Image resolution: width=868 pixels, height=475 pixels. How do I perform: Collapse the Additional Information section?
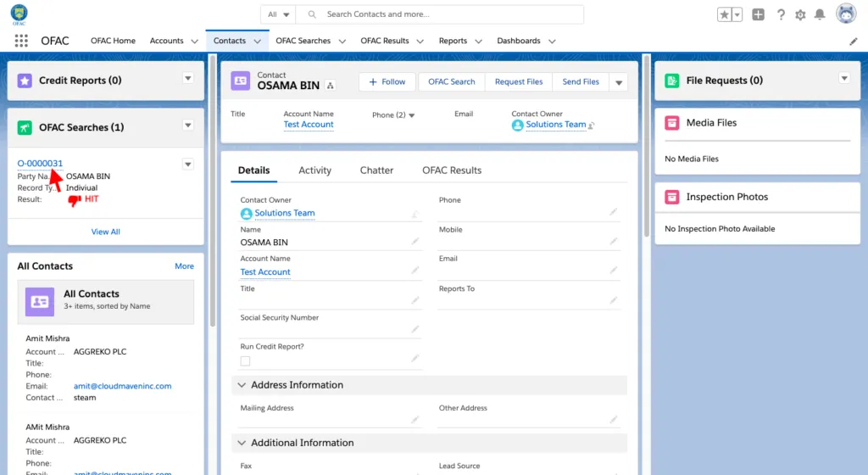(242, 443)
